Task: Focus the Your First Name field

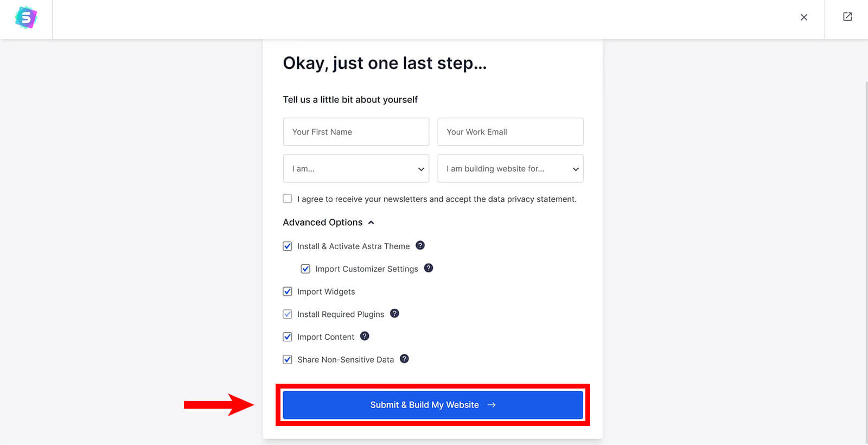Action: pos(356,132)
